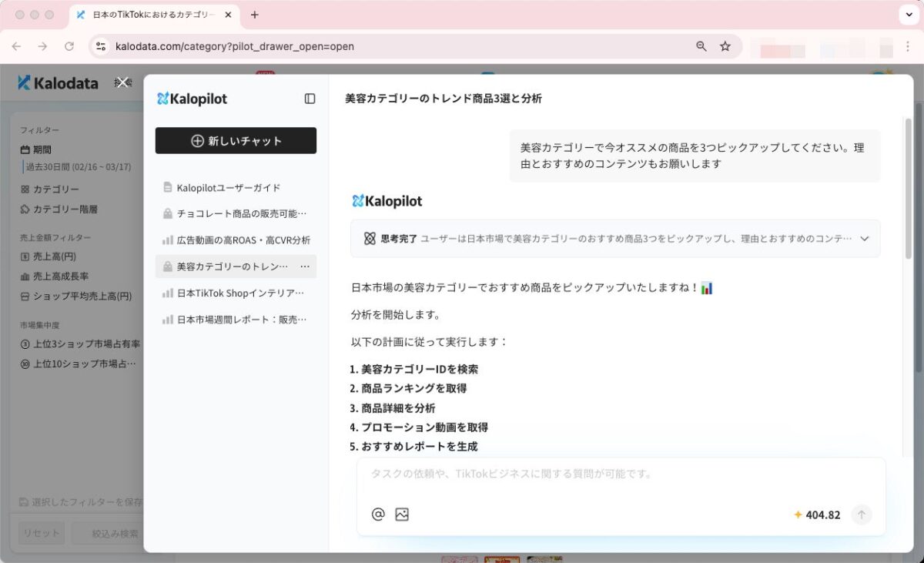Screen dimensions: 924x563
Task: Open the Kalopilot sidebar collapse panel icon
Action: tap(310, 99)
